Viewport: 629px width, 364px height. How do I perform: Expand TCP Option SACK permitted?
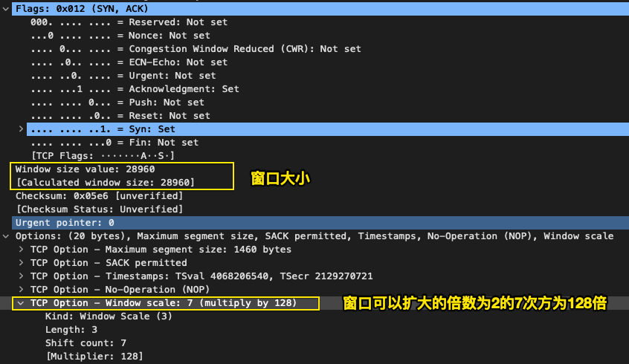tap(21, 262)
